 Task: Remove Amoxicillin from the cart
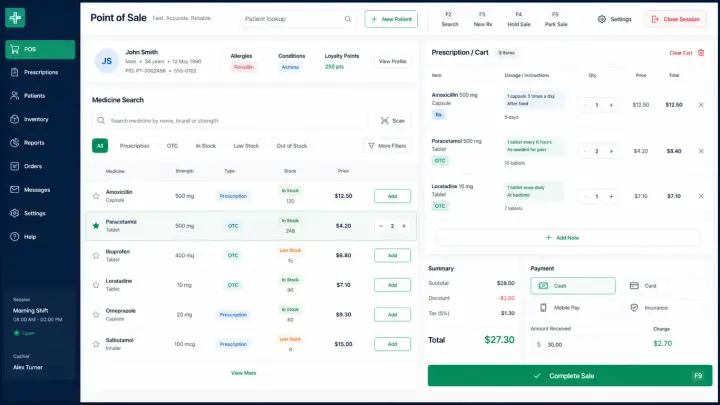[x=701, y=105]
